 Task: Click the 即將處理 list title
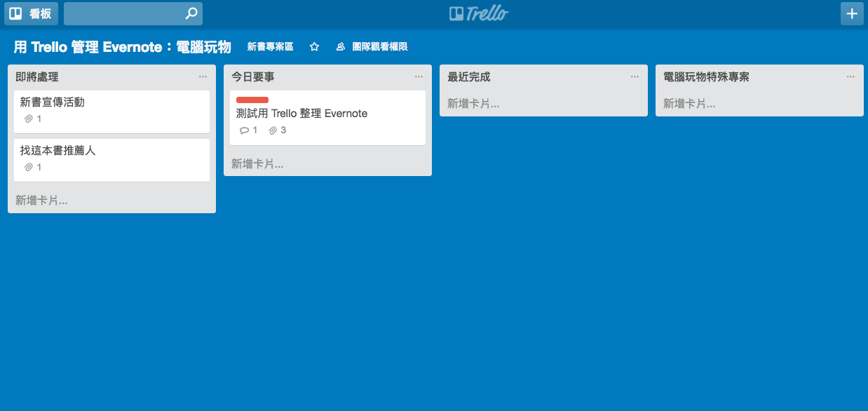click(x=37, y=77)
